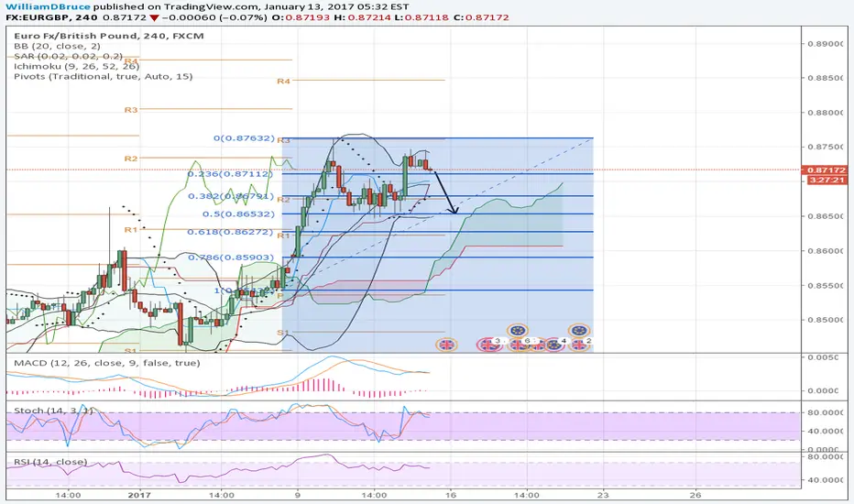Click the 0.236(0.87112) Fibonacci level label
Screen dimensions: 854x504
230,174
